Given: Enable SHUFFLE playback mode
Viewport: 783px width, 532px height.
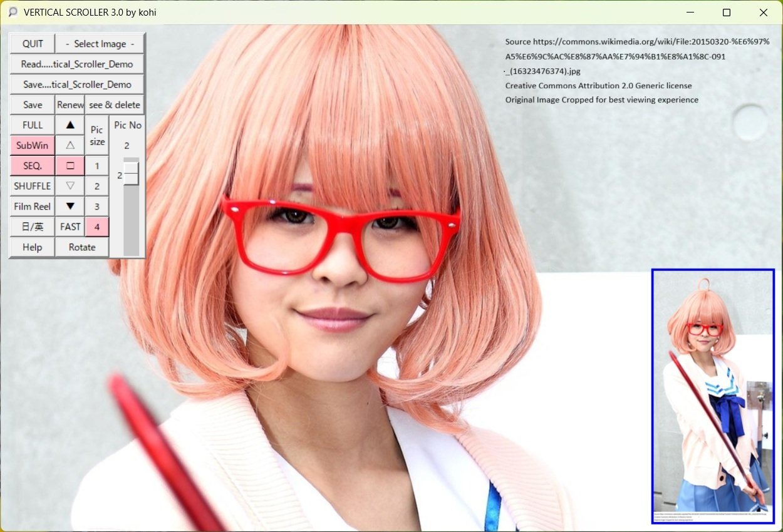Looking at the screenshot, I should click(33, 186).
